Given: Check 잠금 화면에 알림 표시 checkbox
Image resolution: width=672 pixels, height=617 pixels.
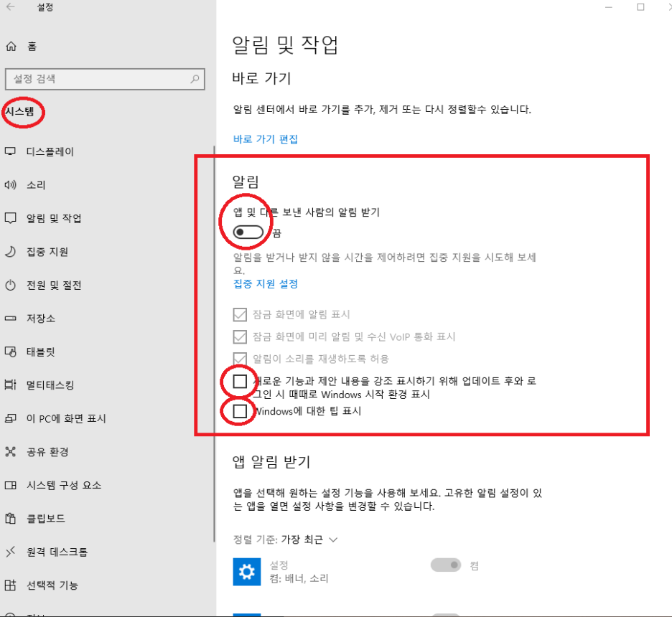Looking at the screenshot, I should pyautogui.click(x=240, y=314).
